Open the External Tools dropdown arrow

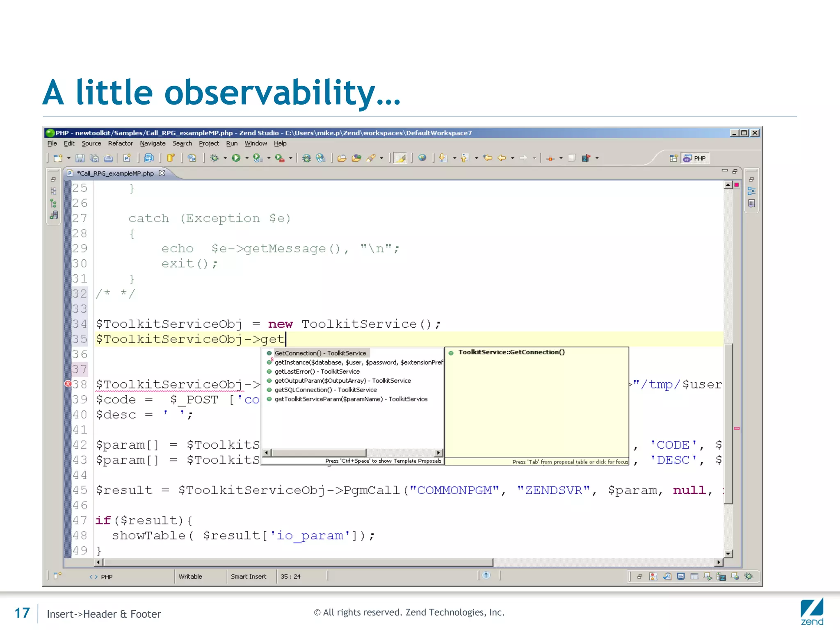coord(291,158)
